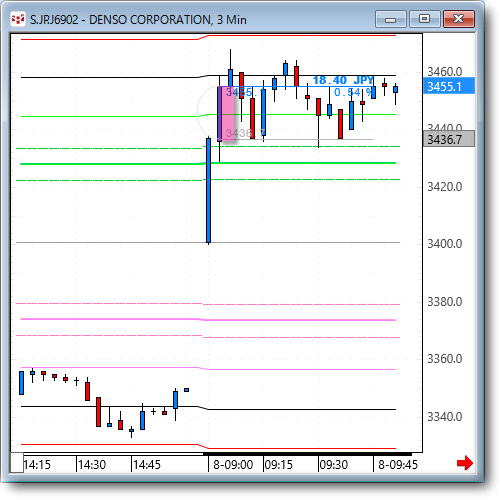
Task: Click the red arrow scroll-to-latest icon
Action: point(465,463)
